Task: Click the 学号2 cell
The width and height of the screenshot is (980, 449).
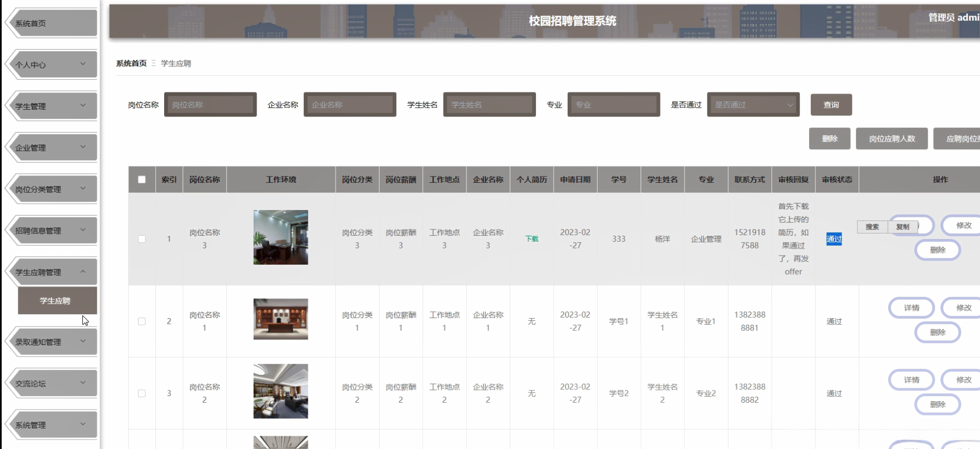Action: (x=619, y=393)
